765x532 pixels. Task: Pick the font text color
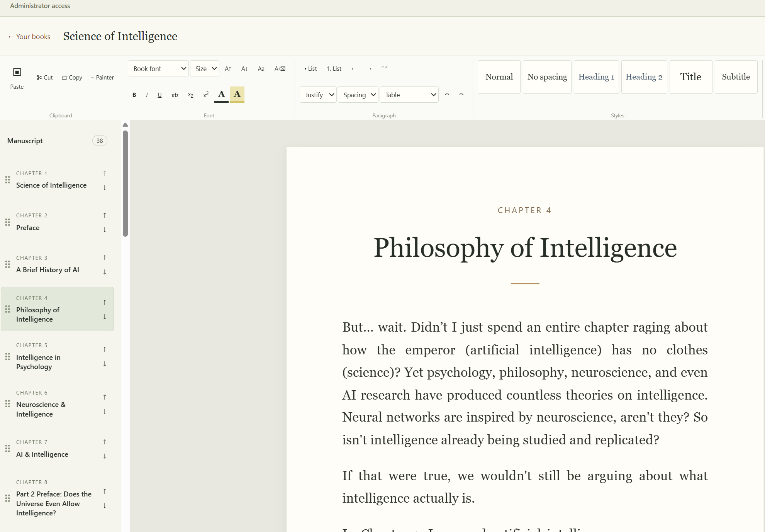pyautogui.click(x=222, y=95)
